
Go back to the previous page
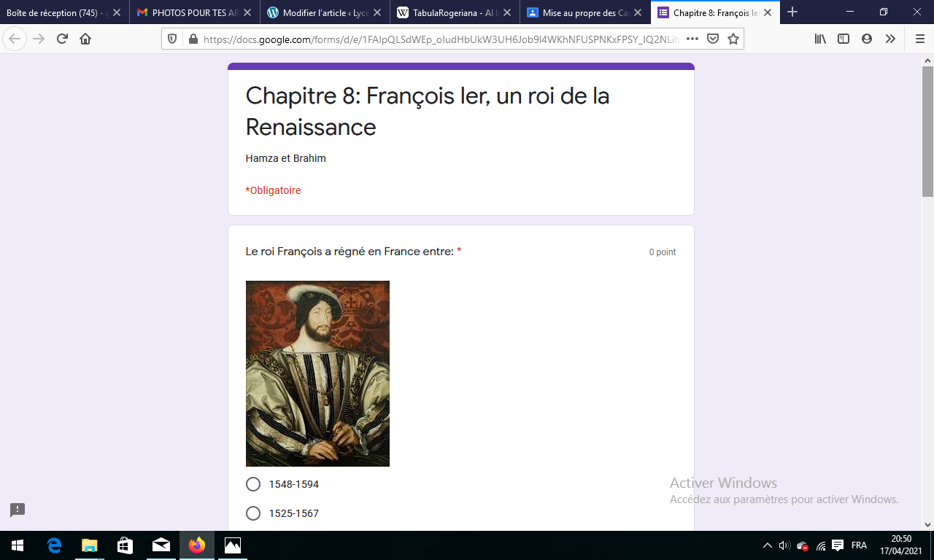tap(15, 39)
